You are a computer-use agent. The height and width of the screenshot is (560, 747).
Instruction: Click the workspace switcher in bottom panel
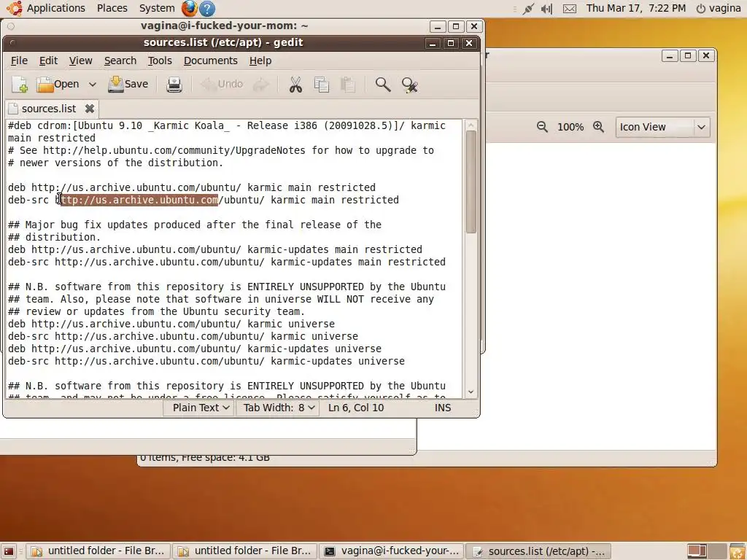(x=706, y=551)
